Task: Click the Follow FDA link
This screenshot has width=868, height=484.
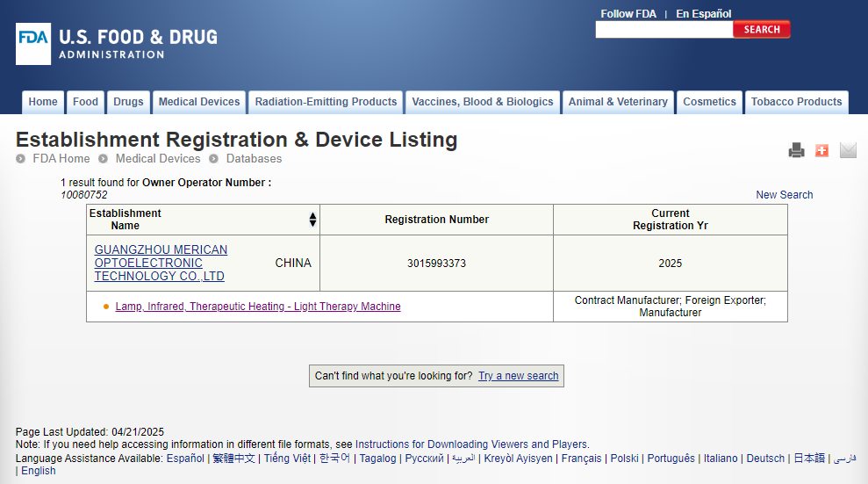Action: click(x=628, y=14)
